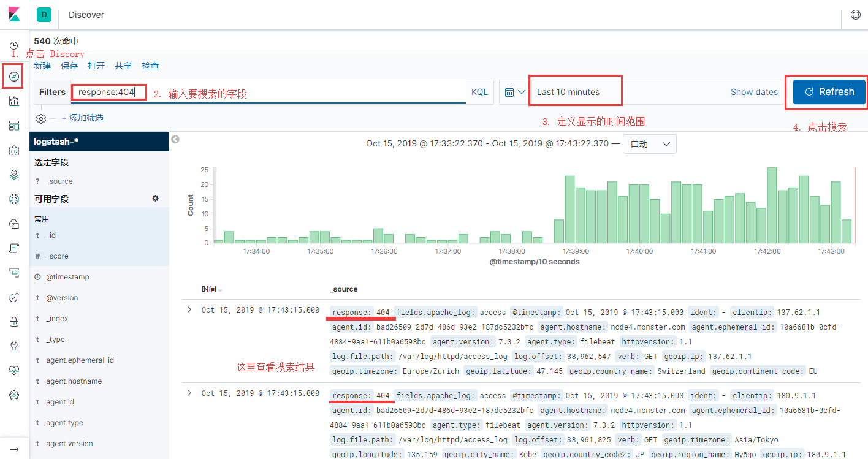Screen dimensions: 868x459
Task: Click the Refresh button
Action: tap(829, 92)
